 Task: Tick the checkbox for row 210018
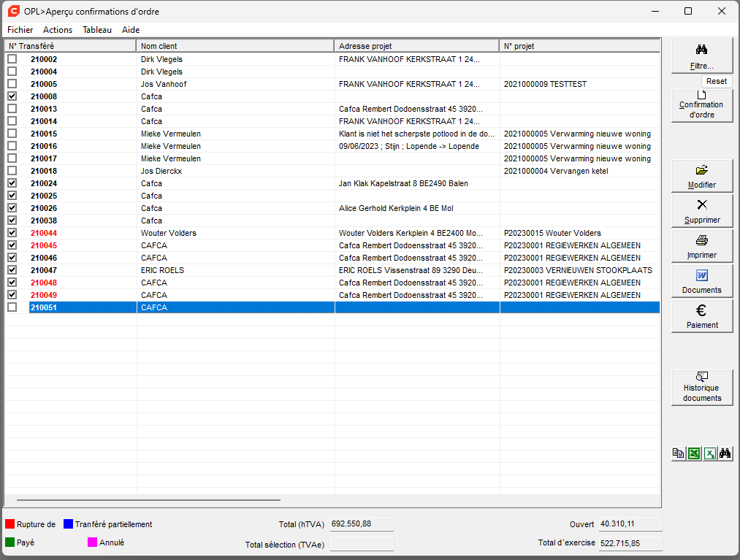click(12, 171)
